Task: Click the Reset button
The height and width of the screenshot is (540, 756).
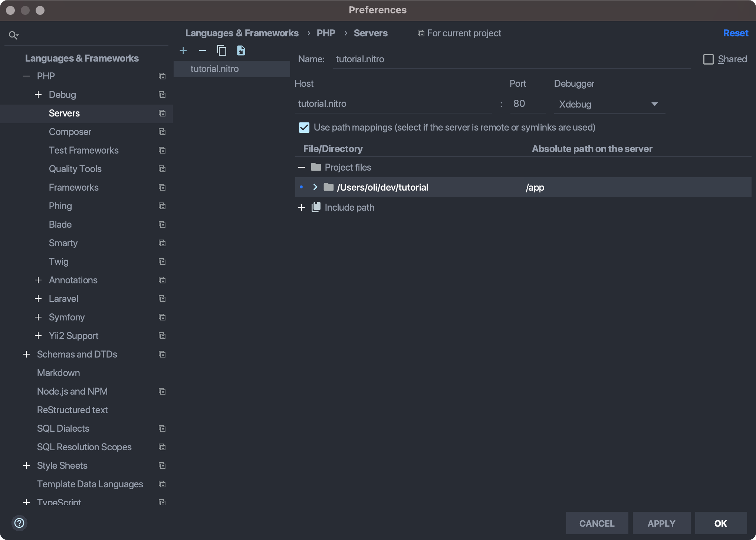Action: [x=736, y=33]
